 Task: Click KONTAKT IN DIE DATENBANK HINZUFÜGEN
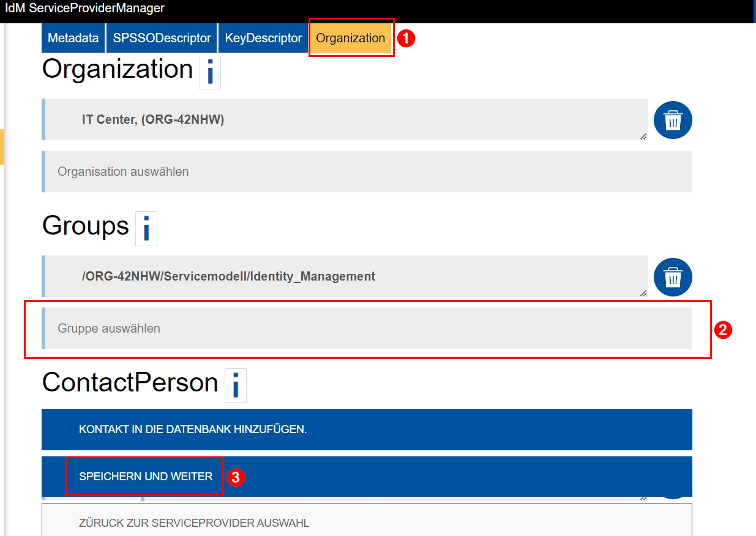coord(366,429)
